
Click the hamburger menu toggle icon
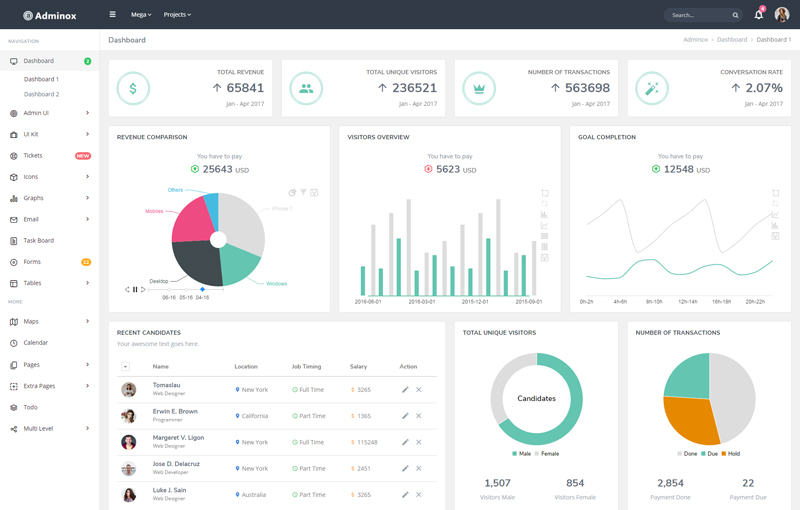coord(112,15)
